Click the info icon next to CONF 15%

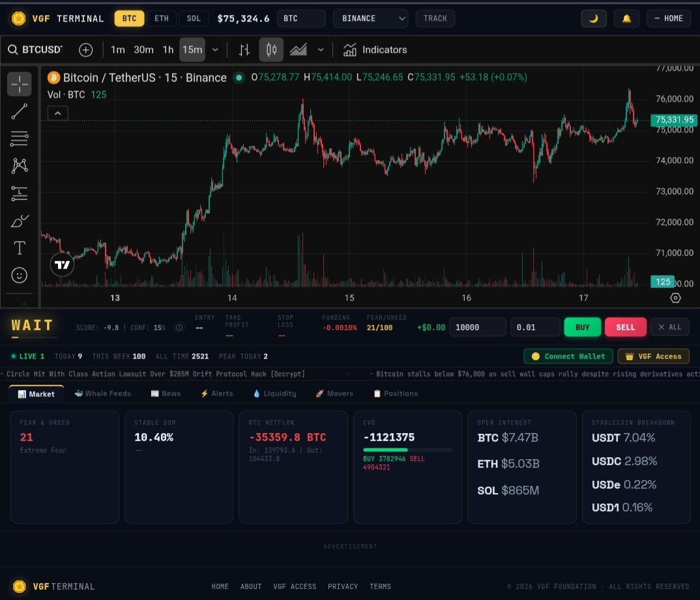pos(179,327)
